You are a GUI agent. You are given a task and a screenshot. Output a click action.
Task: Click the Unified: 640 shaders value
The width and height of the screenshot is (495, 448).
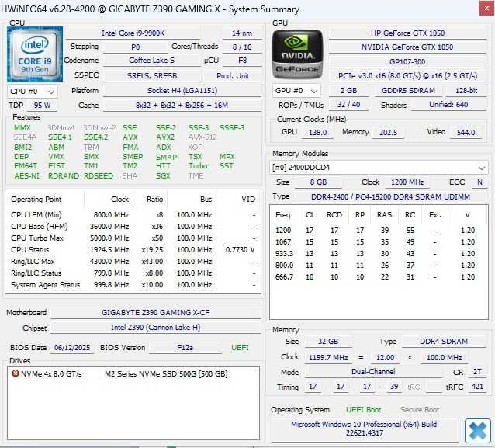click(x=448, y=105)
